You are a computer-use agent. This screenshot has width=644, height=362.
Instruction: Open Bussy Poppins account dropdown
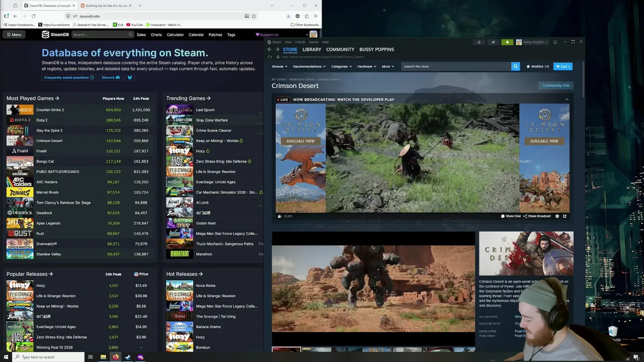532,42
